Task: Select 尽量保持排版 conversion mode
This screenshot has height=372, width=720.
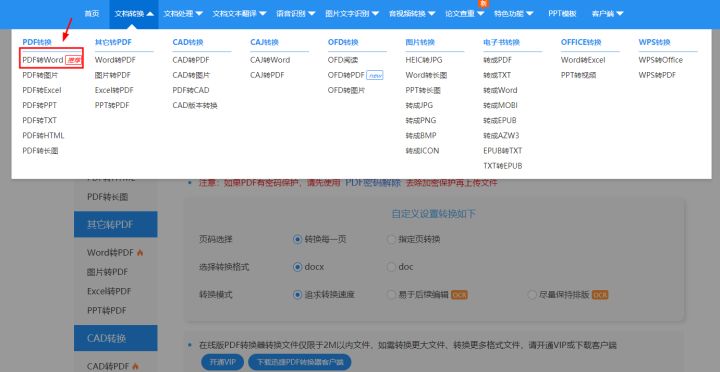Action: (x=532, y=295)
